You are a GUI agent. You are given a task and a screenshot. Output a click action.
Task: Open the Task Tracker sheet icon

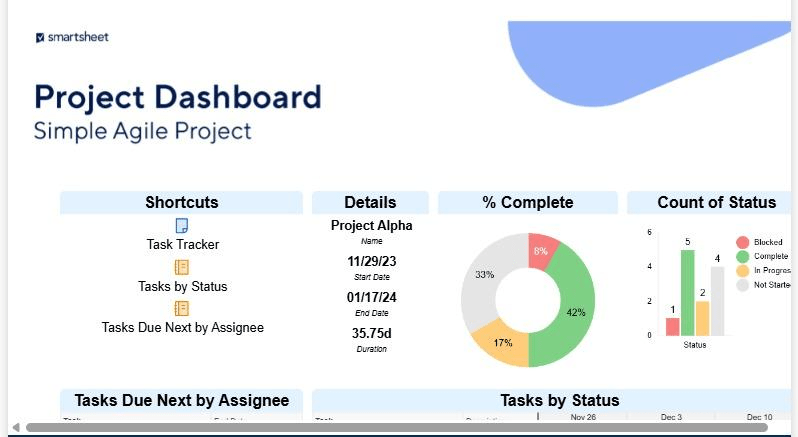[x=182, y=225]
